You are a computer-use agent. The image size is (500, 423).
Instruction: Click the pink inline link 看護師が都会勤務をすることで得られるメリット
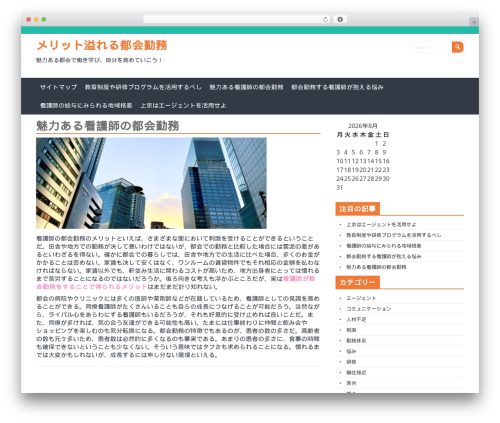[x=176, y=283]
